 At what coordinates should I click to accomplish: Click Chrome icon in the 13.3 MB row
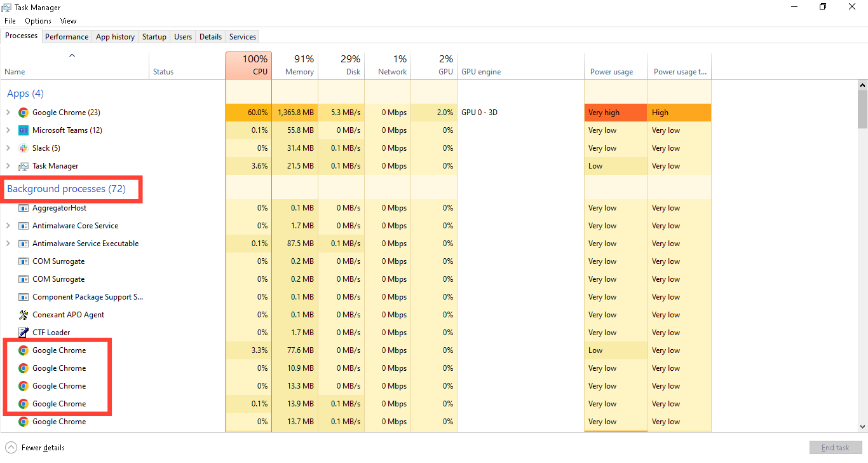(23, 386)
